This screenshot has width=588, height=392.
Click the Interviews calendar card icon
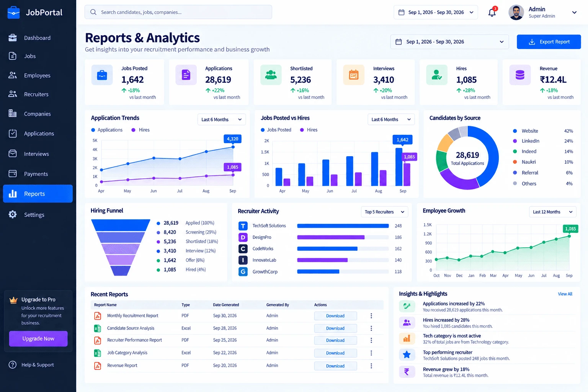click(354, 75)
